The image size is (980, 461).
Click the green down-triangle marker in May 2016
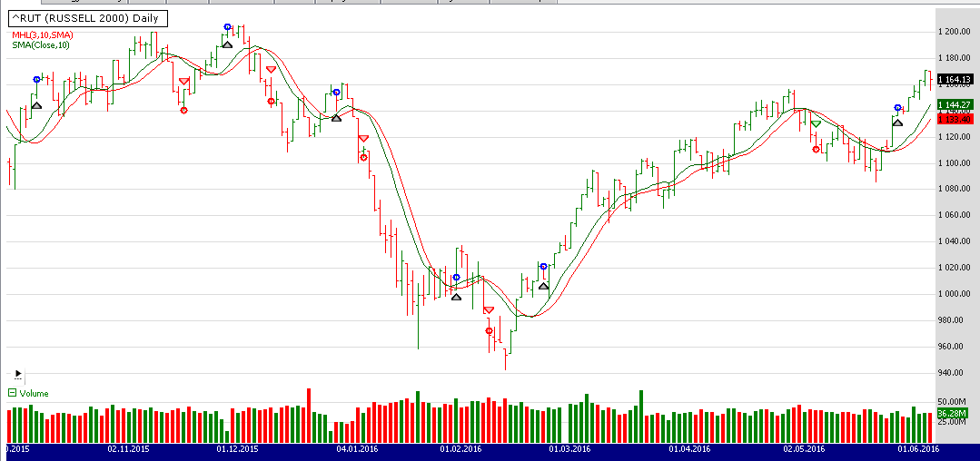click(816, 123)
